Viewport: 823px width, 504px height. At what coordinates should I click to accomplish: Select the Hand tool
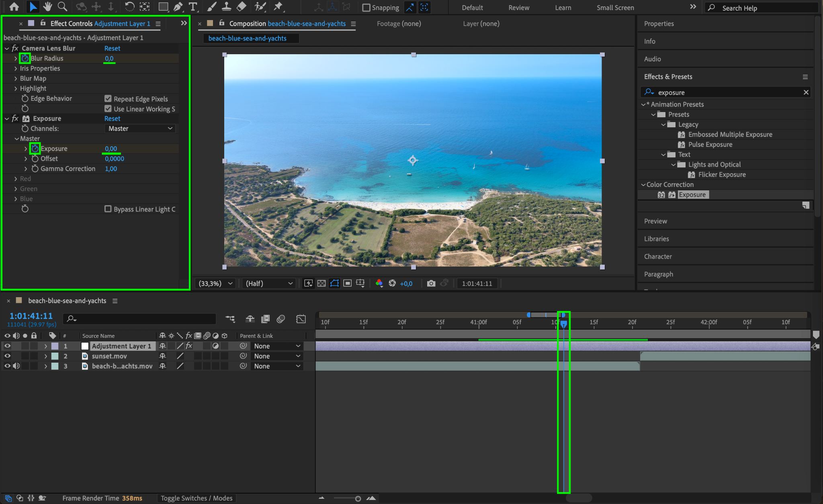(48, 7)
